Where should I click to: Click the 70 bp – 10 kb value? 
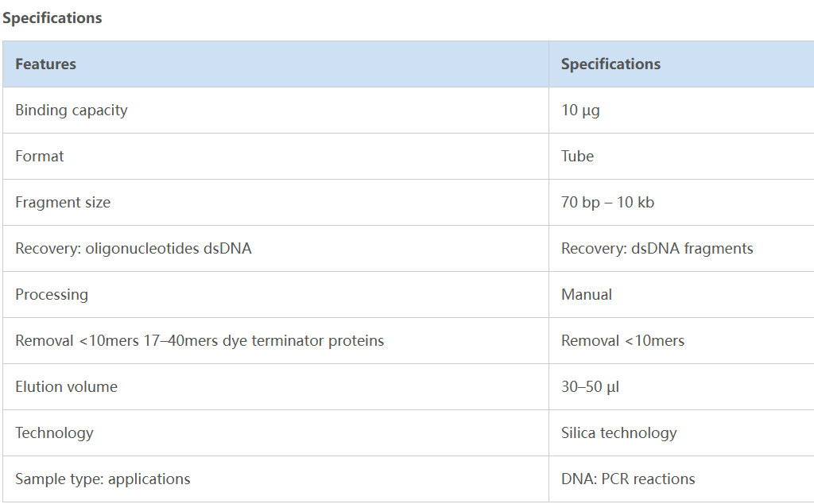[x=607, y=203]
